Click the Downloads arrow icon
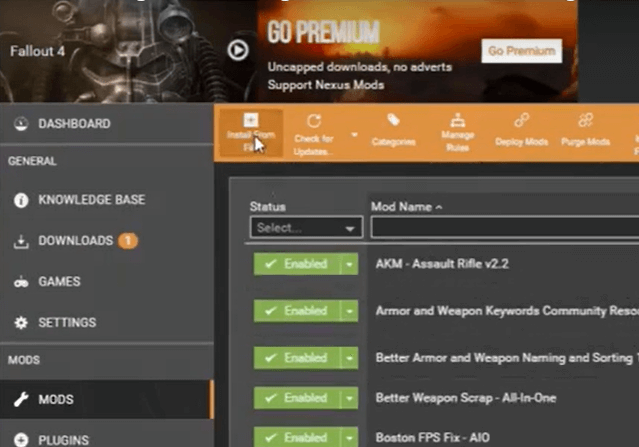 [x=21, y=241]
